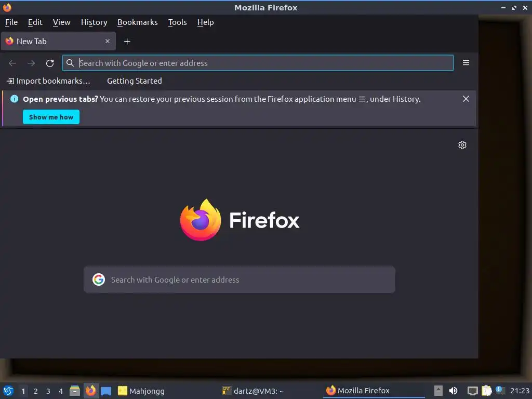The height and width of the screenshot is (399, 532).
Task: Go forward one page
Action: [31, 63]
